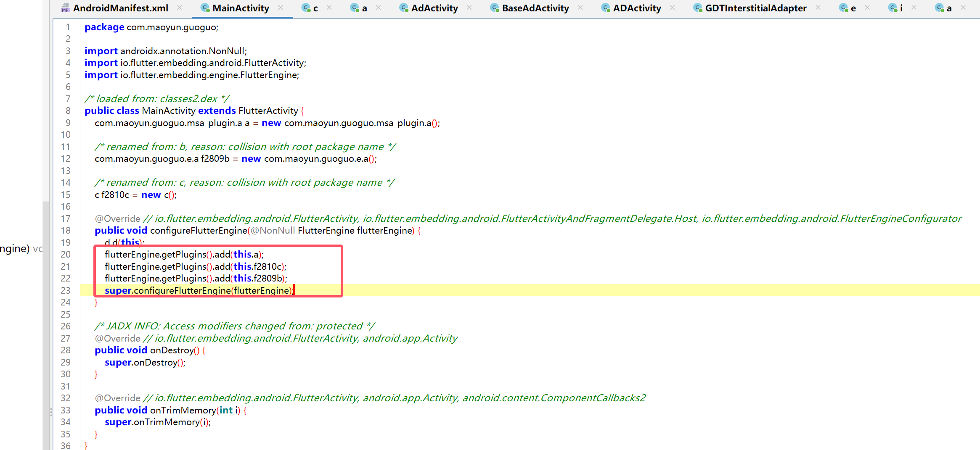Close the e tab
Image resolution: width=980 pixels, height=450 pixels.
tap(867, 8)
